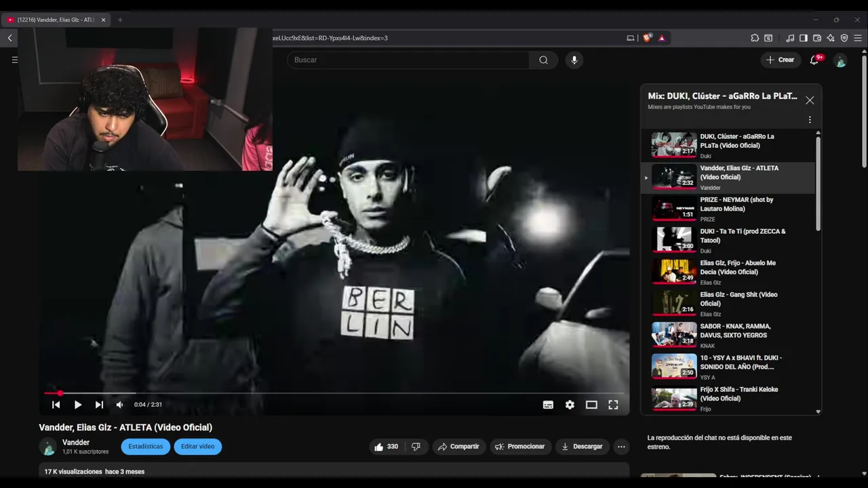868x488 pixels.
Task: Click the Compartir button
Action: (x=459, y=447)
